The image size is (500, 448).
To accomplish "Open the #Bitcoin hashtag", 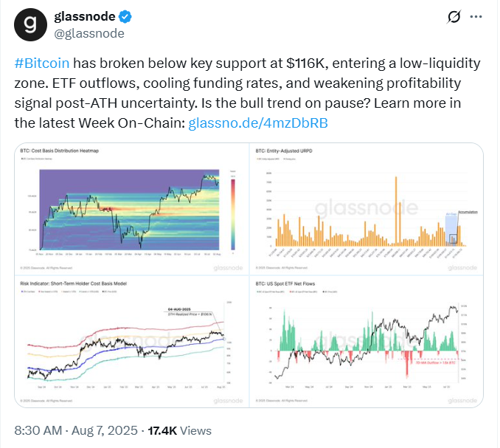I will click(x=42, y=63).
